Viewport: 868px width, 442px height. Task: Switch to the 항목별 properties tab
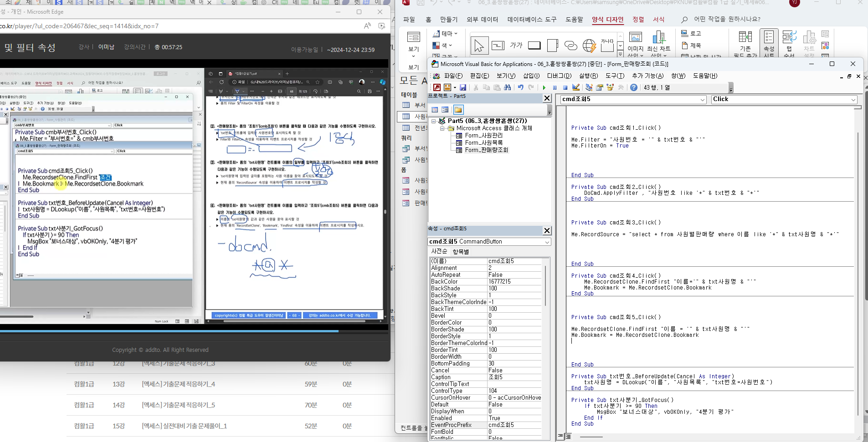tap(461, 252)
